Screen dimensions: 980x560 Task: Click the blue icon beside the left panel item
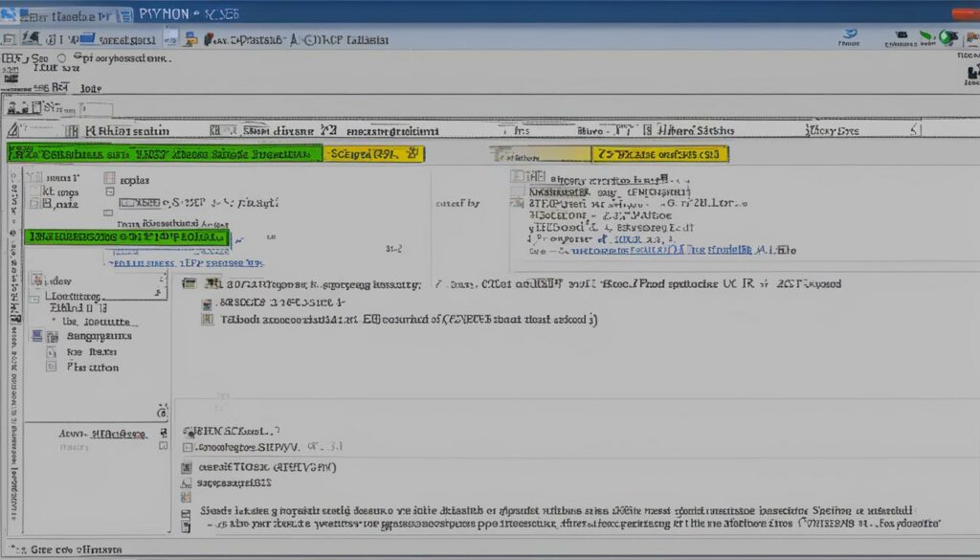pos(38,336)
